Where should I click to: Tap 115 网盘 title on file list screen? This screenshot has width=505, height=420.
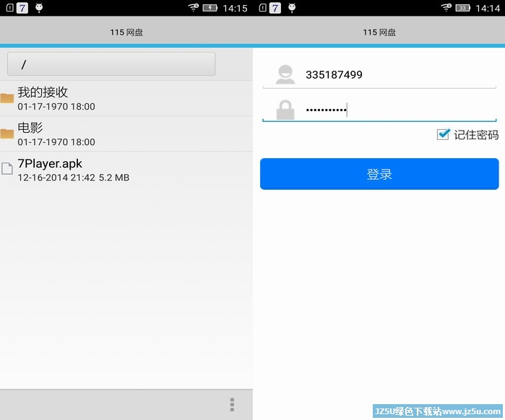[126, 32]
